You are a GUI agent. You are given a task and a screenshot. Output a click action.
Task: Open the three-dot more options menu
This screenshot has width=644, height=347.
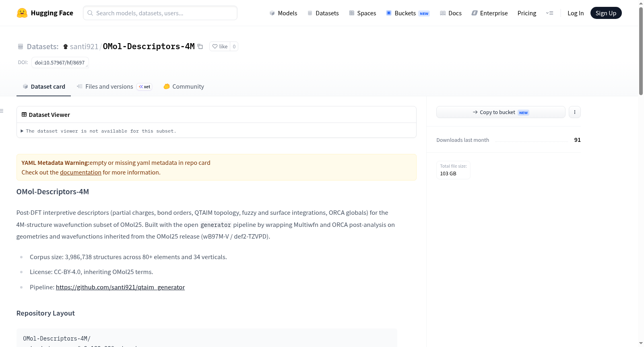(x=575, y=112)
